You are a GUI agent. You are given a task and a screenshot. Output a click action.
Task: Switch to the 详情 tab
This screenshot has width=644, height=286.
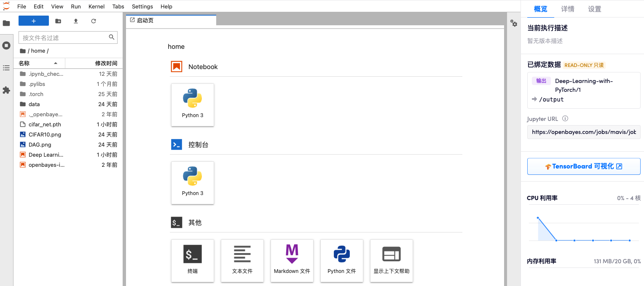tap(567, 9)
